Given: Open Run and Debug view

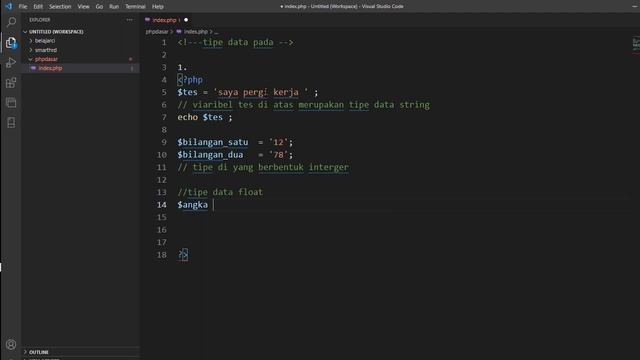Looking at the screenshot, I should click(11, 62).
